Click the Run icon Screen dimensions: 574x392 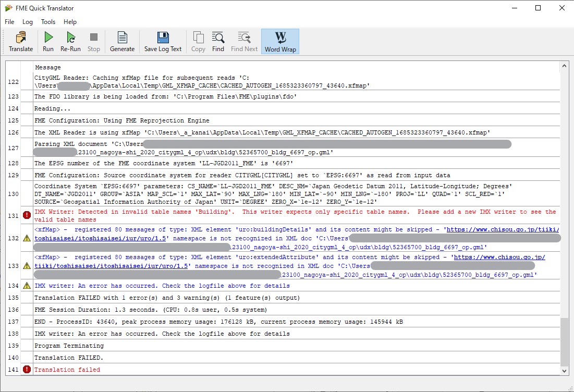[x=48, y=41]
